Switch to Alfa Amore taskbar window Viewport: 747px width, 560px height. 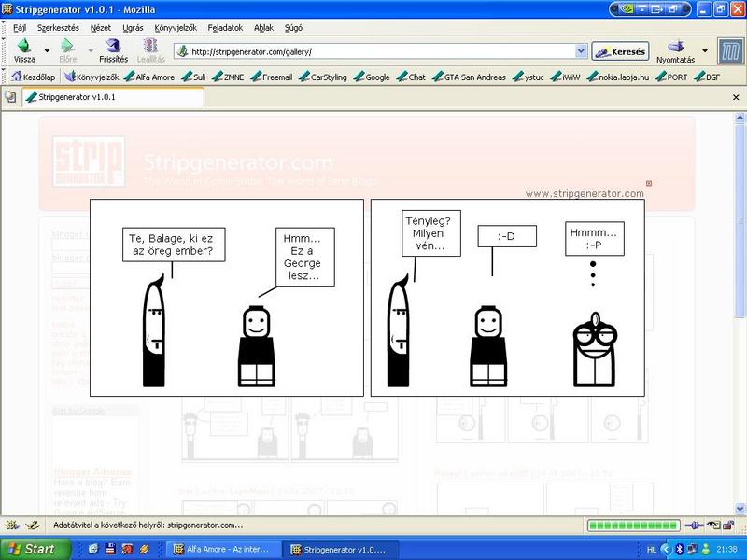221,549
